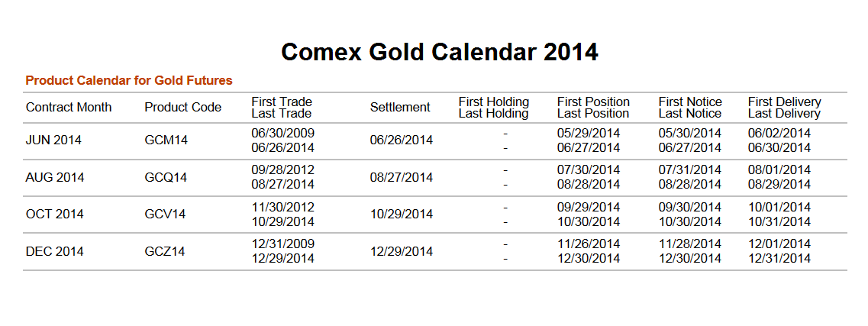Click the Contract Month column header
The height and width of the screenshot is (326, 868).
coord(69,108)
